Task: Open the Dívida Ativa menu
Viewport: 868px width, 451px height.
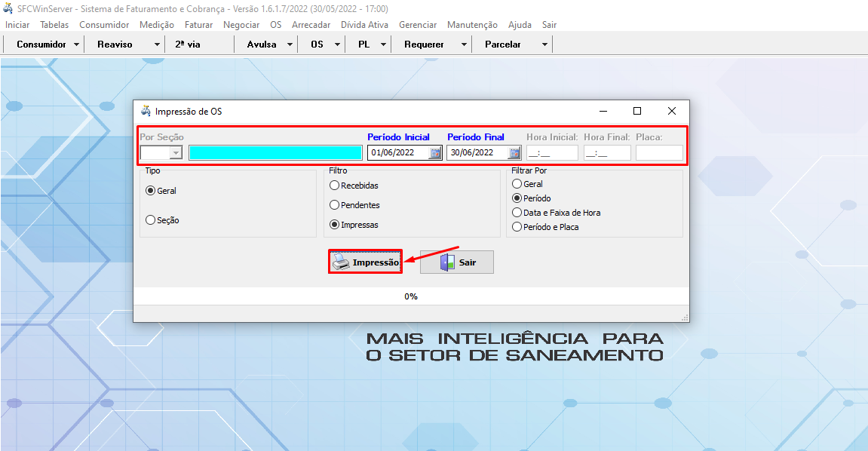Action: click(364, 25)
